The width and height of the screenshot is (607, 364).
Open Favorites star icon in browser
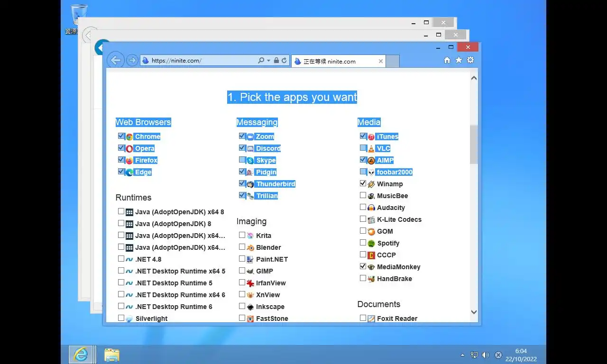coord(459,60)
